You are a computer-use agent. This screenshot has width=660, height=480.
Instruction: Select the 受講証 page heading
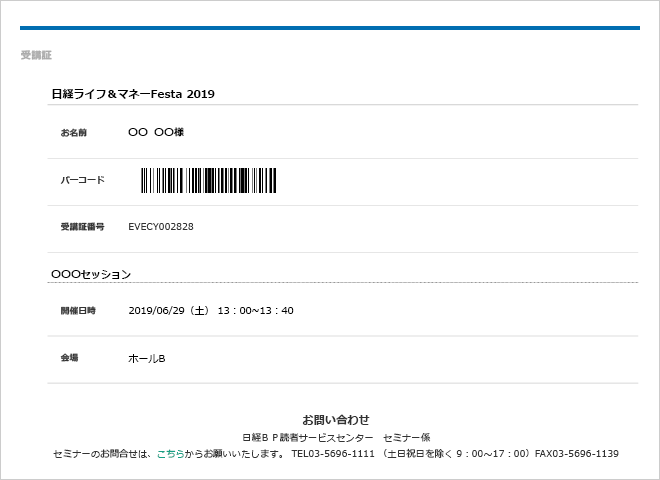click(x=36, y=55)
